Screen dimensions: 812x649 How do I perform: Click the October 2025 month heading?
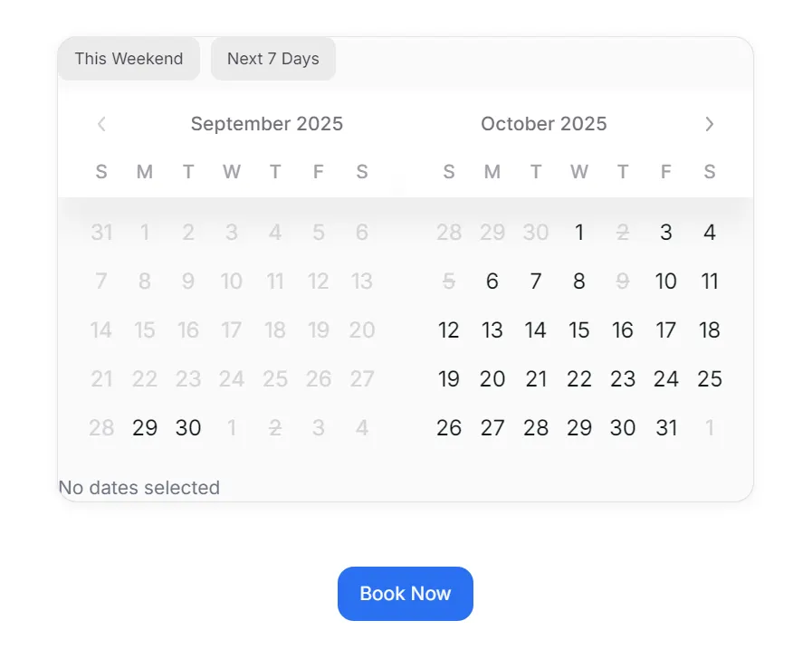coord(544,124)
